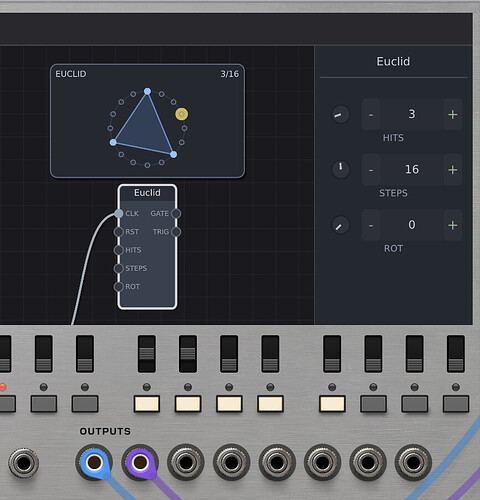
Task: Toggle the first lit cream step button
Action: coord(147,404)
